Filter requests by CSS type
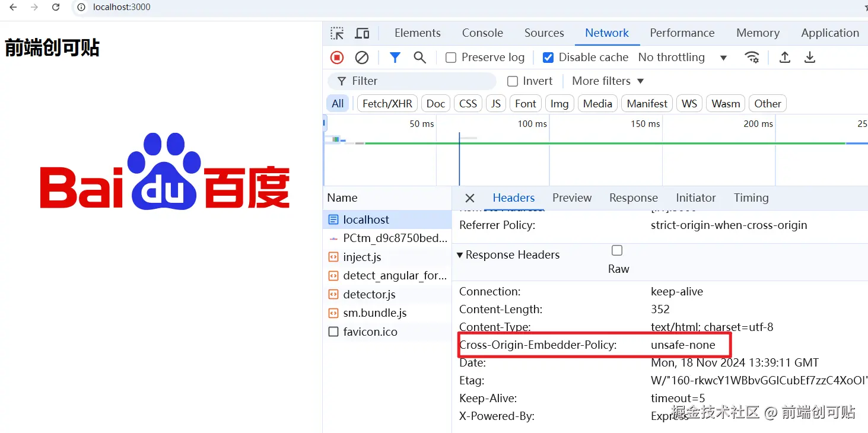868x433 pixels. [468, 104]
